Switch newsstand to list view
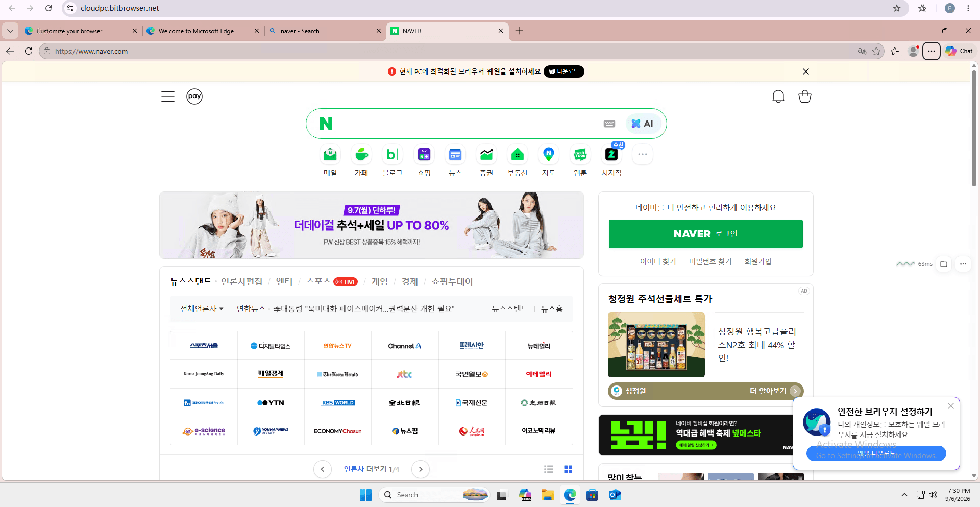The image size is (980, 507). (x=549, y=469)
